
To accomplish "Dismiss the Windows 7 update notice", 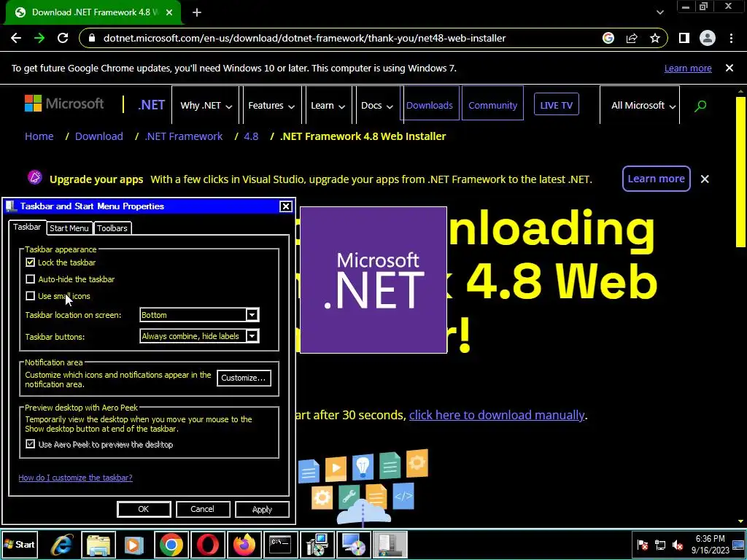I will 729,68.
